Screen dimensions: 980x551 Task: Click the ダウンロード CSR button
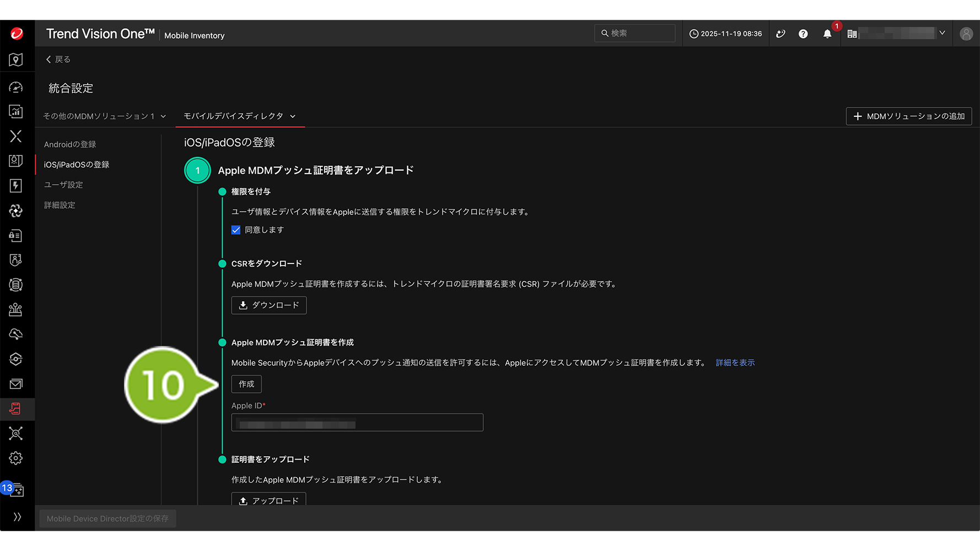coord(268,305)
